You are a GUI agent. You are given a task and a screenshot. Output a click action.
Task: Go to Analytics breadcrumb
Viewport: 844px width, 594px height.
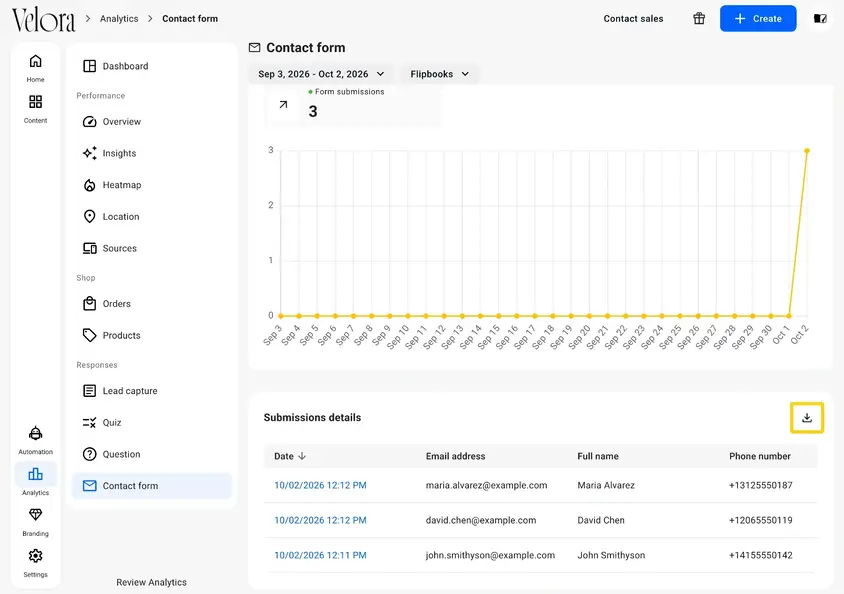(119, 19)
